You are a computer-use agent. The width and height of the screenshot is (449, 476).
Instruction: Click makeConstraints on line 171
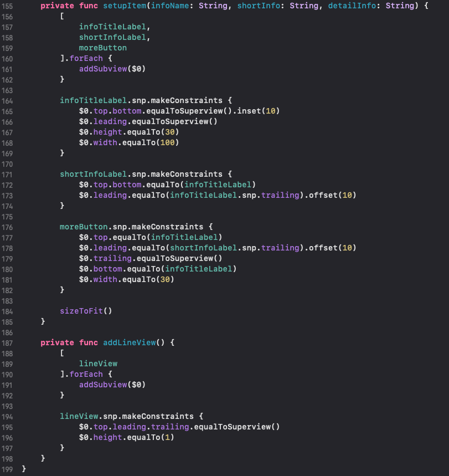coord(186,174)
